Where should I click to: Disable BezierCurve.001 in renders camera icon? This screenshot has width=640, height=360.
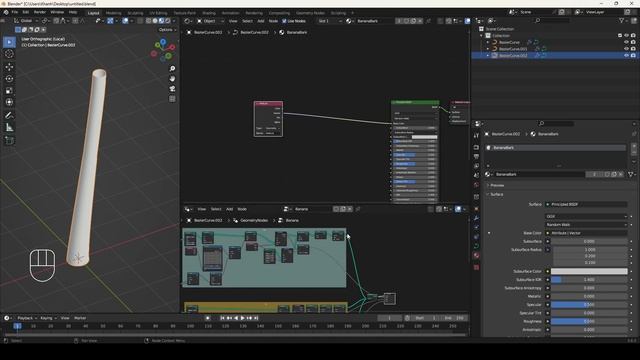point(633,49)
